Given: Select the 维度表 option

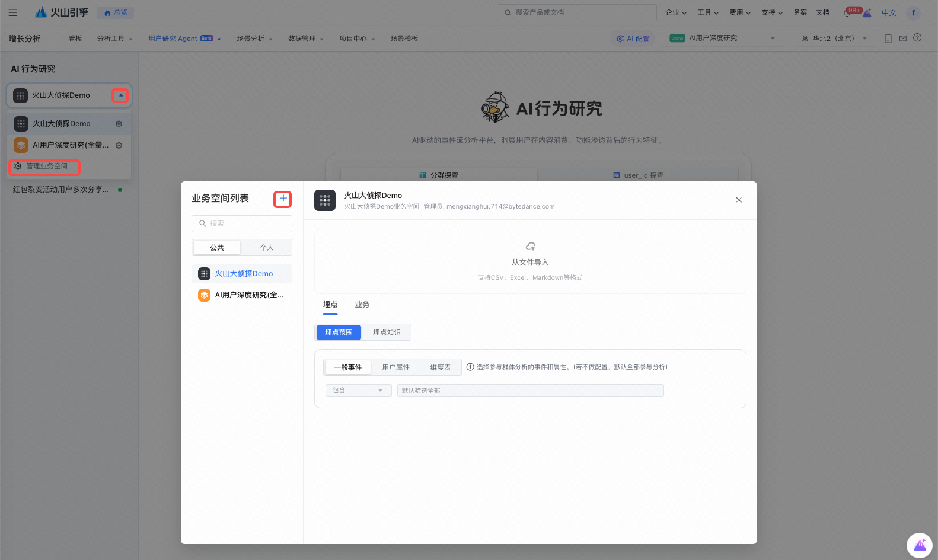Looking at the screenshot, I should click(441, 367).
